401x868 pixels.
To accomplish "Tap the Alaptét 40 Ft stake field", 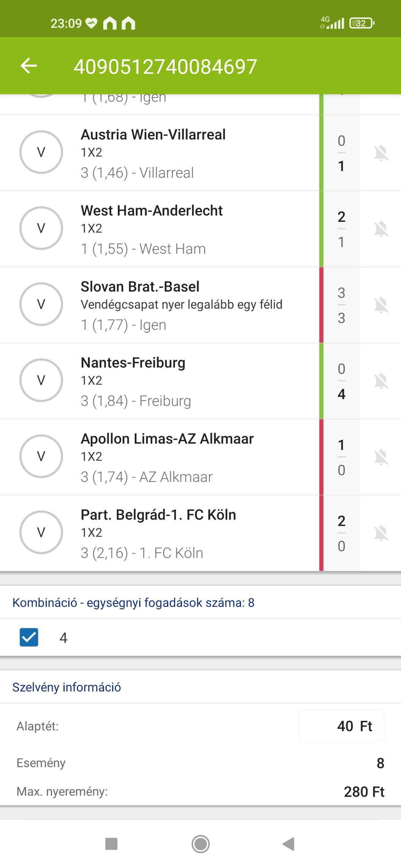I will tap(341, 726).
